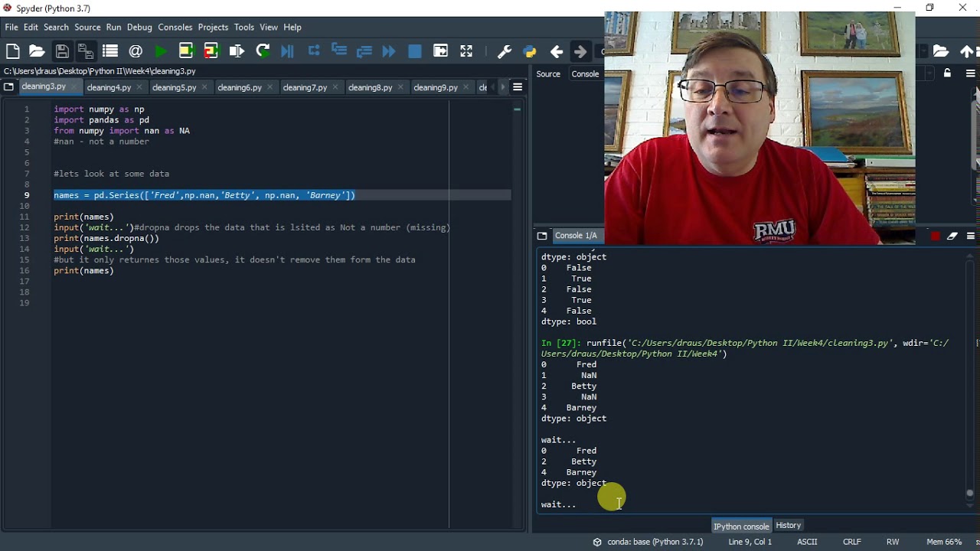Viewport: 980px width, 551px height.
Task: Switch to cleaning6.py tab
Action: 240,87
